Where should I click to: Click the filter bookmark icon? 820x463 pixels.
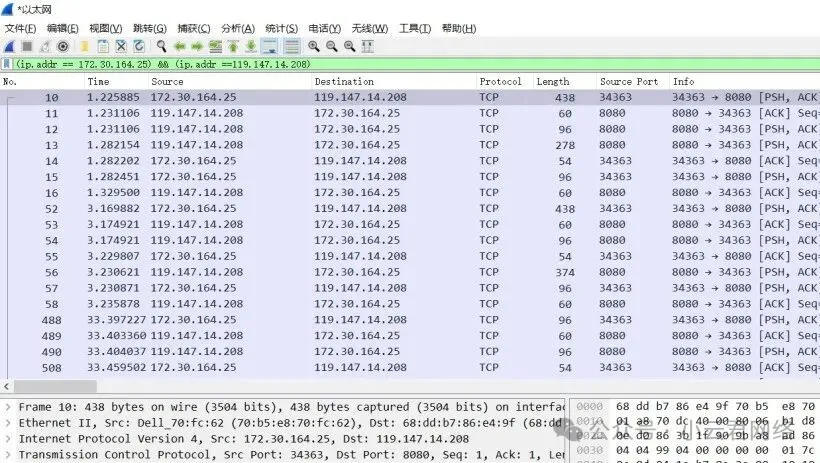7,64
